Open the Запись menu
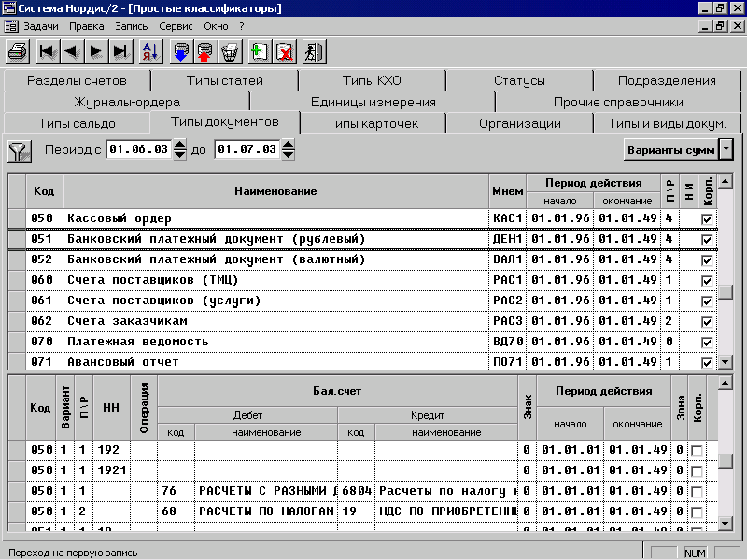 click(132, 26)
